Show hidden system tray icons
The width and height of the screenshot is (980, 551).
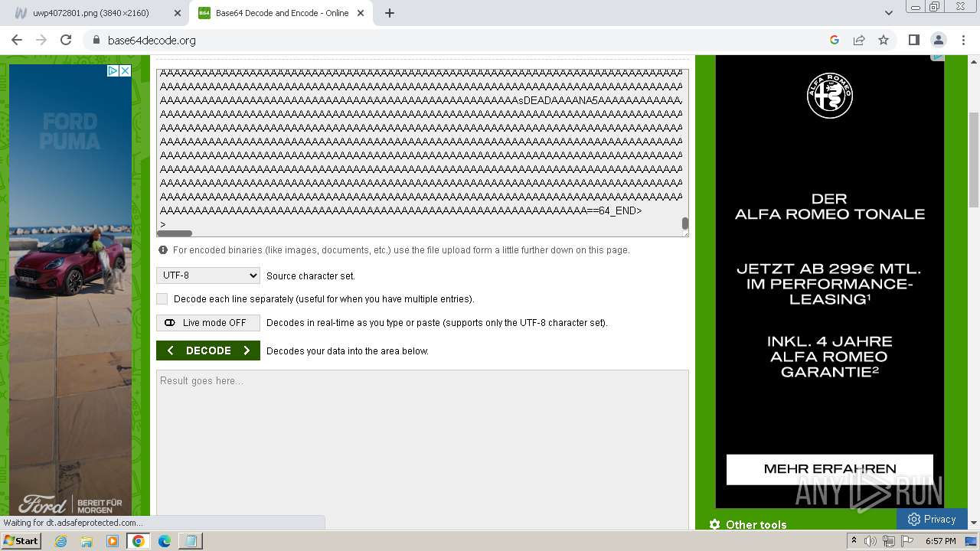(x=854, y=541)
